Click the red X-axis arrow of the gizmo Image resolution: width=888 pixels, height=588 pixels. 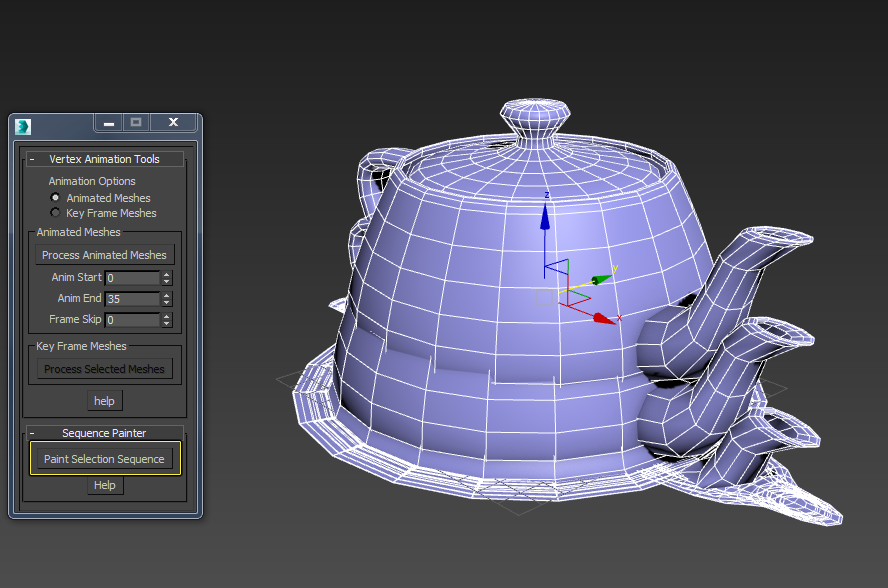(604, 318)
